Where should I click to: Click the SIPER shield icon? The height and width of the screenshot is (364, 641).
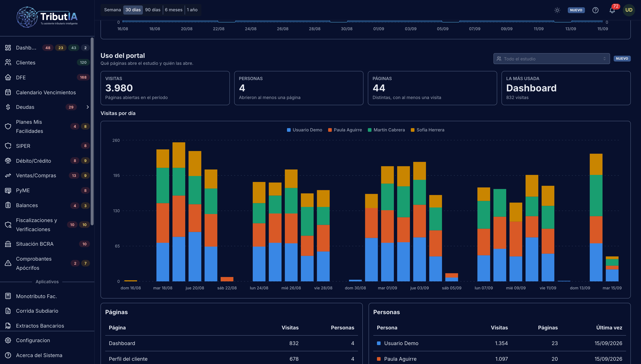click(8, 146)
